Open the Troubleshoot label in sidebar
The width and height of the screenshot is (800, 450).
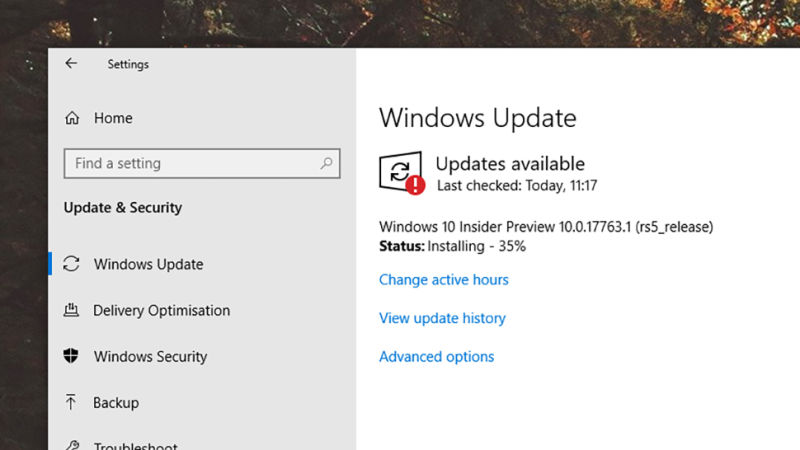(x=136, y=445)
